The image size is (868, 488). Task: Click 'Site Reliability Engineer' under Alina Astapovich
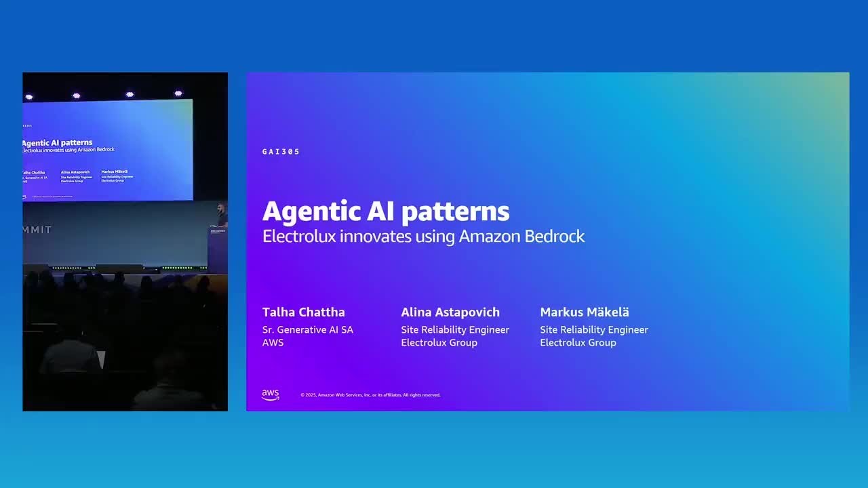[455, 330]
